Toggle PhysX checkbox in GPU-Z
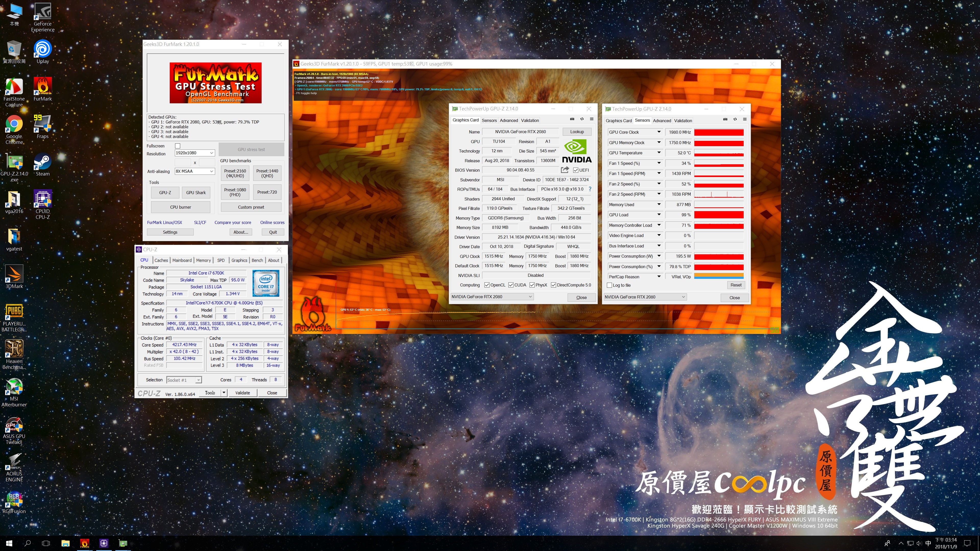The image size is (980, 551). [x=532, y=285]
